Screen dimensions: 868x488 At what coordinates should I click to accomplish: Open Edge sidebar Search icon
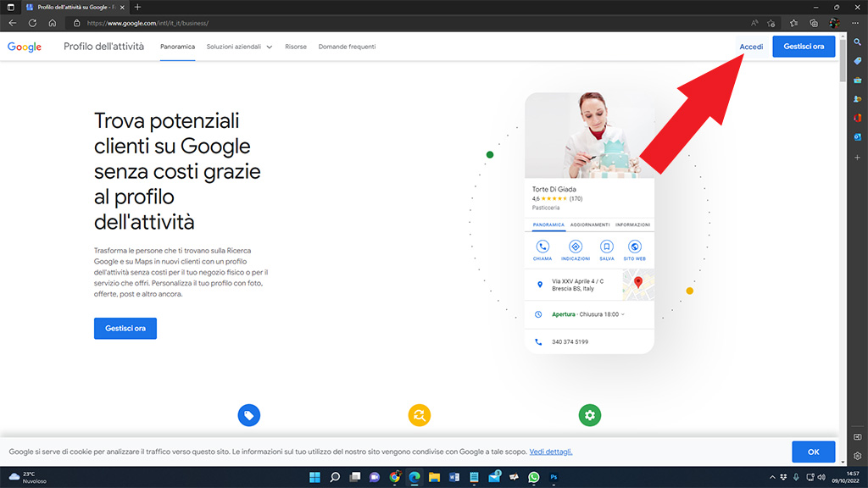(858, 42)
